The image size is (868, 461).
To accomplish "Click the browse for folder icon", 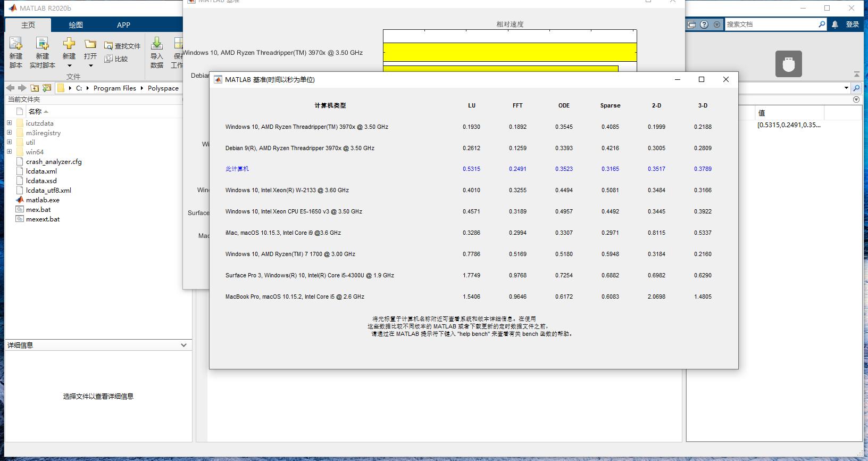I will click(47, 88).
